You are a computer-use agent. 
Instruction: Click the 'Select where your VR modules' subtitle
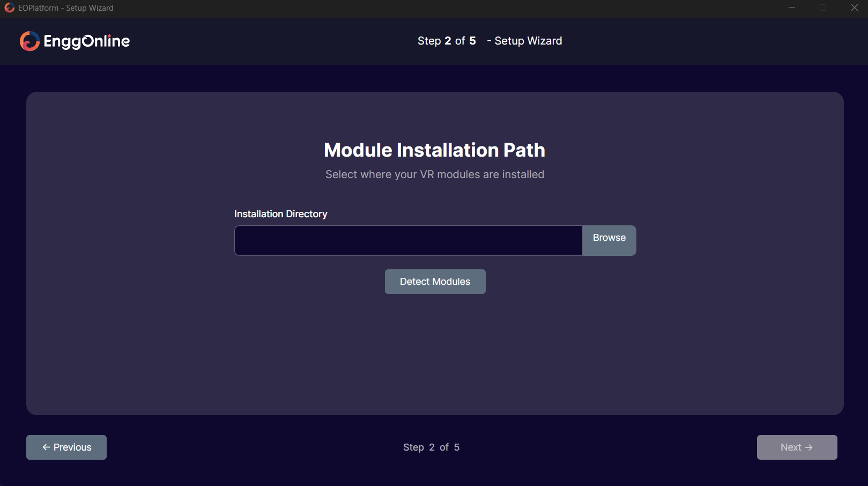pos(434,174)
